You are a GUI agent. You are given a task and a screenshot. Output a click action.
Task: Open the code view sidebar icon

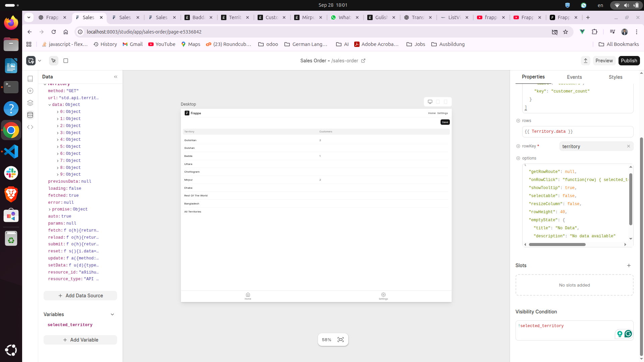click(x=30, y=127)
